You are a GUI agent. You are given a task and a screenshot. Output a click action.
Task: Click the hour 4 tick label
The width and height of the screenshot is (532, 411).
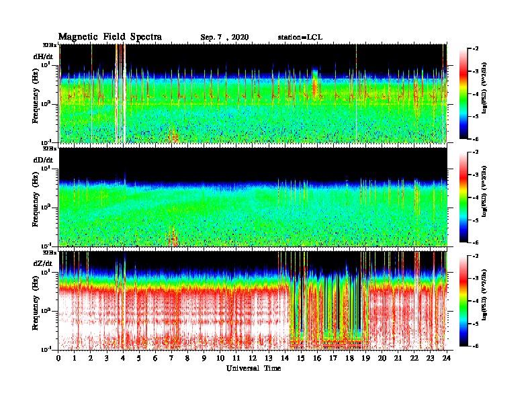(123, 358)
